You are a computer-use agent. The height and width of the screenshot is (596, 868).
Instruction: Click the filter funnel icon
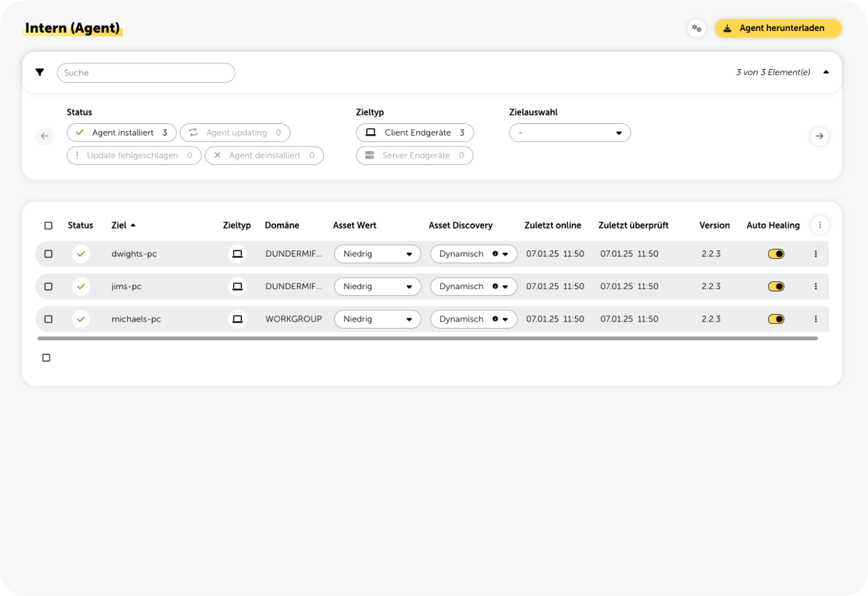[x=40, y=73]
